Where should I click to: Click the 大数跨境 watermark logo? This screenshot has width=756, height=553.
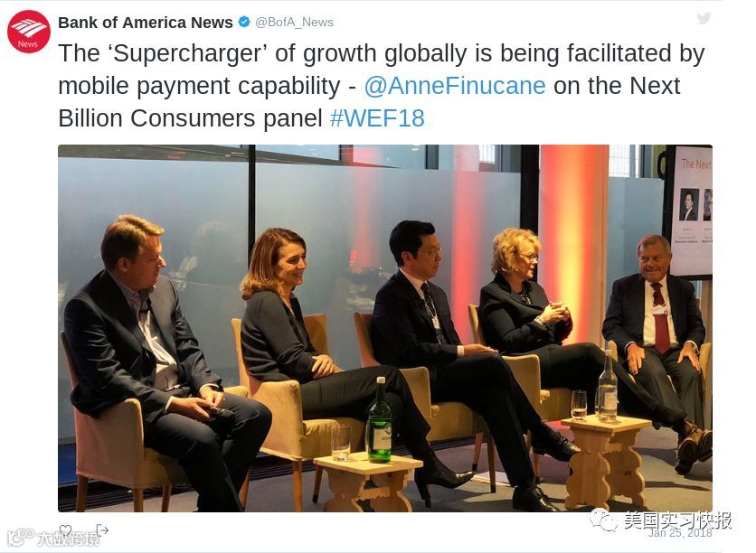[x=53, y=538]
